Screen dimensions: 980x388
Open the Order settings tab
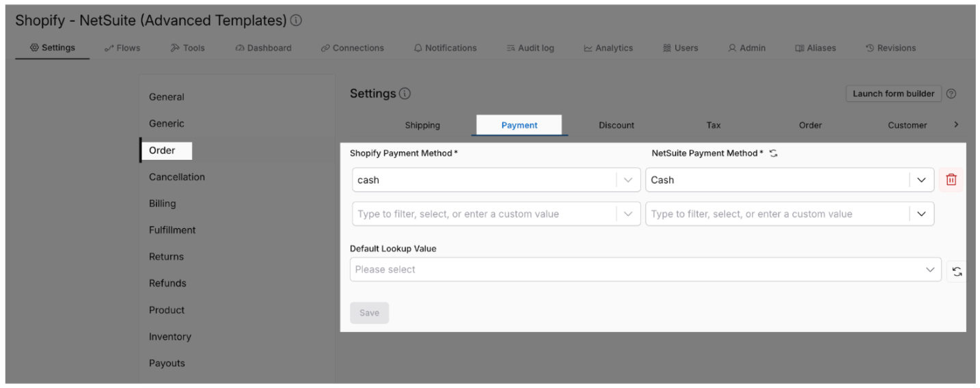811,125
